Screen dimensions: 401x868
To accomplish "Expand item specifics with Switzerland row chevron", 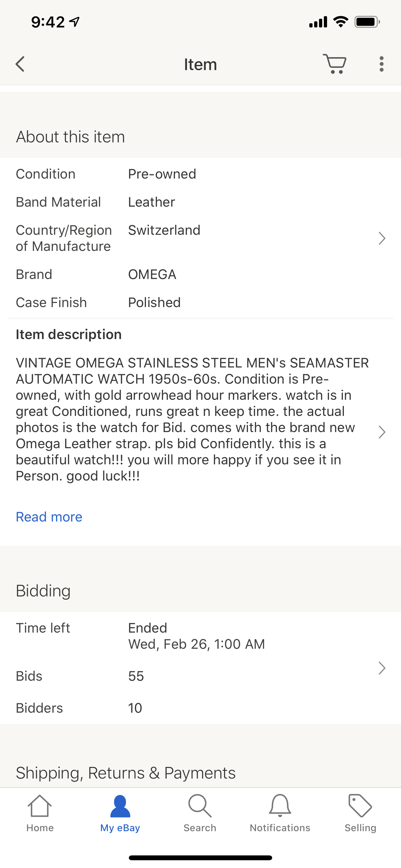I will point(381,238).
